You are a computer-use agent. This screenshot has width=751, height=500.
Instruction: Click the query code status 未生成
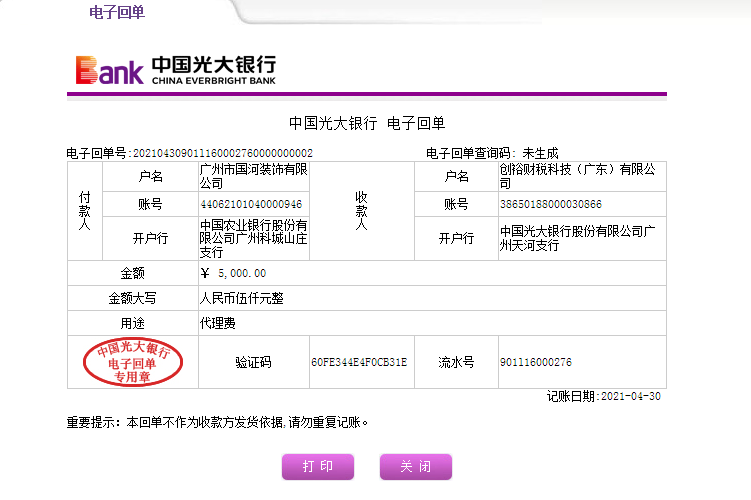(x=540, y=153)
